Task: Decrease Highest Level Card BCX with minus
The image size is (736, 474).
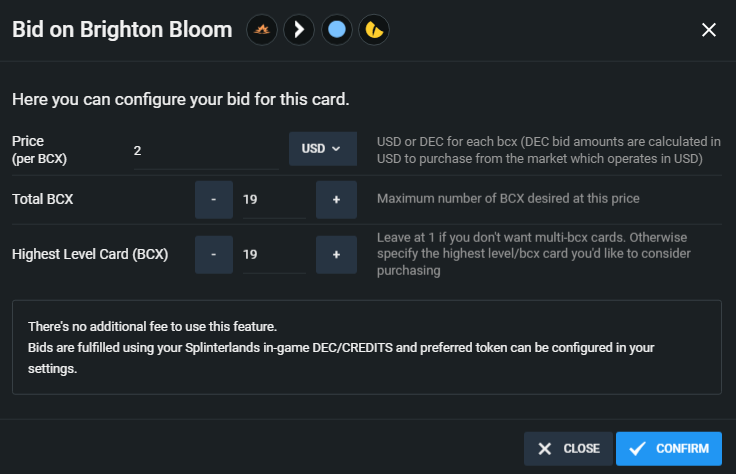Action: (x=214, y=254)
